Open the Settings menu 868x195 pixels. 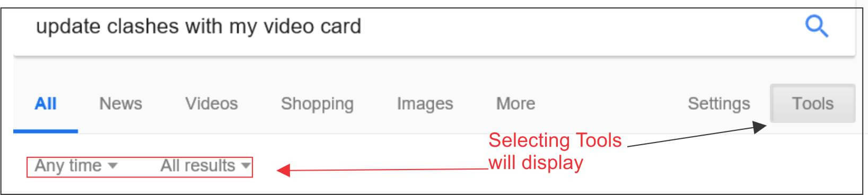[718, 104]
